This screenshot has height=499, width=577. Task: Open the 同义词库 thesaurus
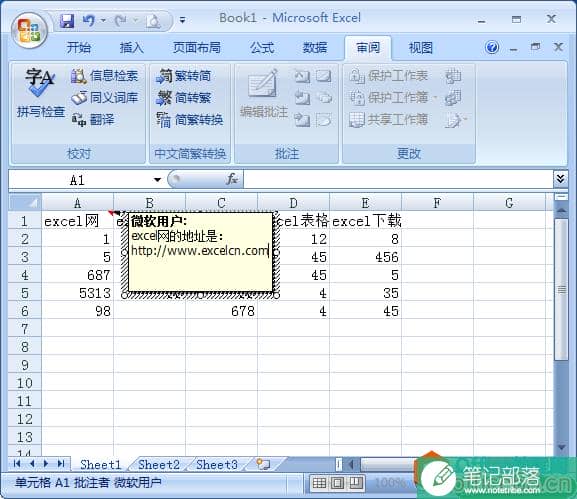(x=105, y=98)
